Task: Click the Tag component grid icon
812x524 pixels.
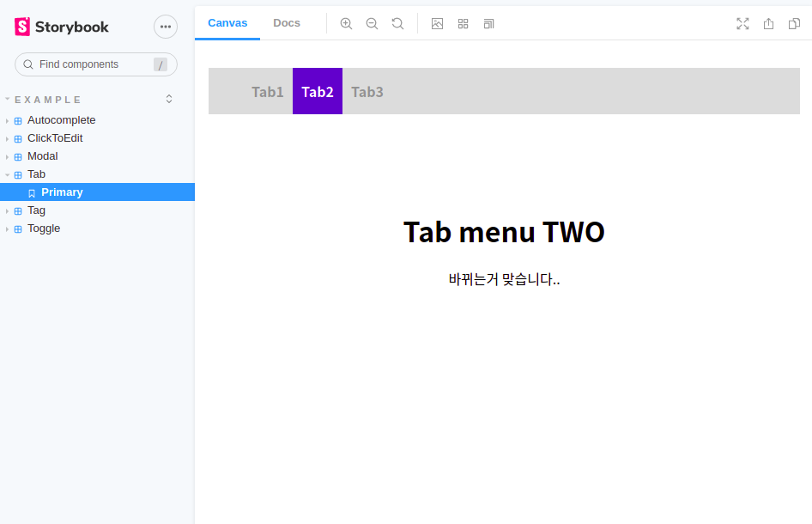Action: (18, 211)
